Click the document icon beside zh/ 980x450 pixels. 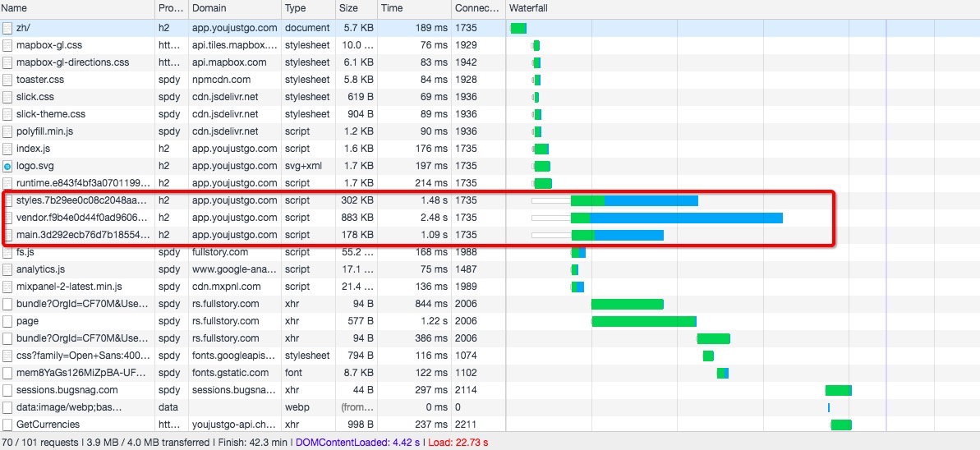coord(7,28)
